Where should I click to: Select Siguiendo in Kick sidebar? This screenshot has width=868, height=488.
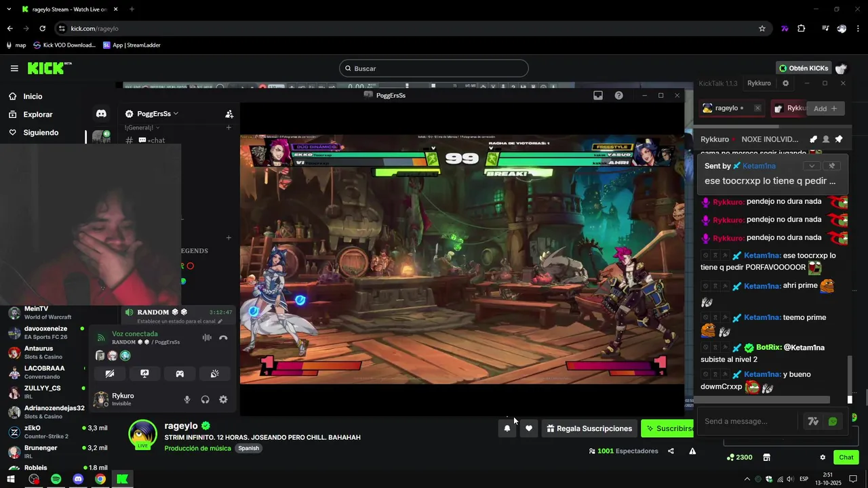(33, 133)
